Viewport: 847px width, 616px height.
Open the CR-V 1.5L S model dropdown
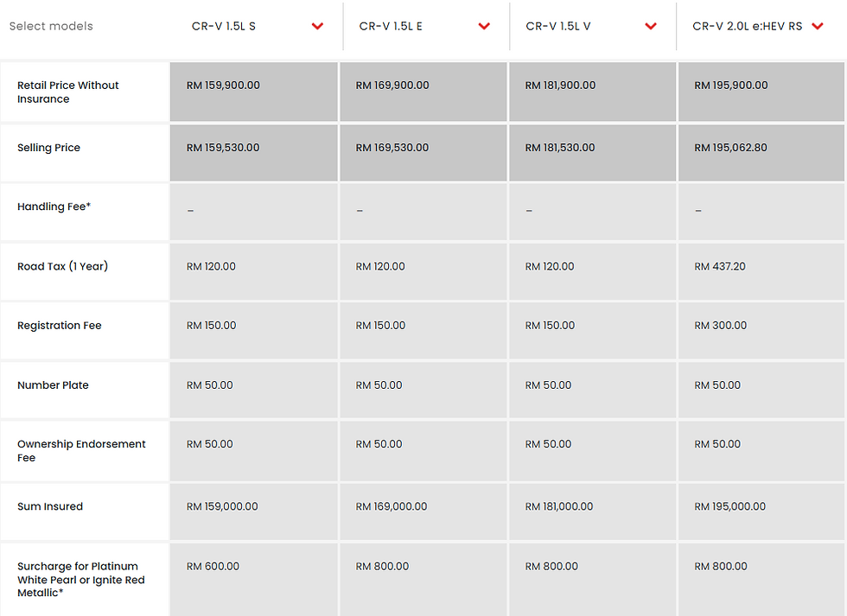[317, 26]
